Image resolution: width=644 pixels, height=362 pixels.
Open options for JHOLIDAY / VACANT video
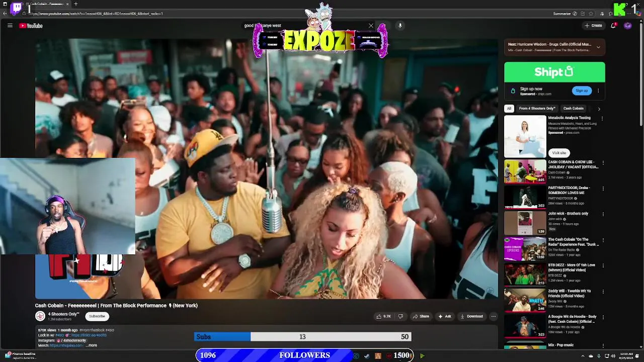click(x=603, y=163)
